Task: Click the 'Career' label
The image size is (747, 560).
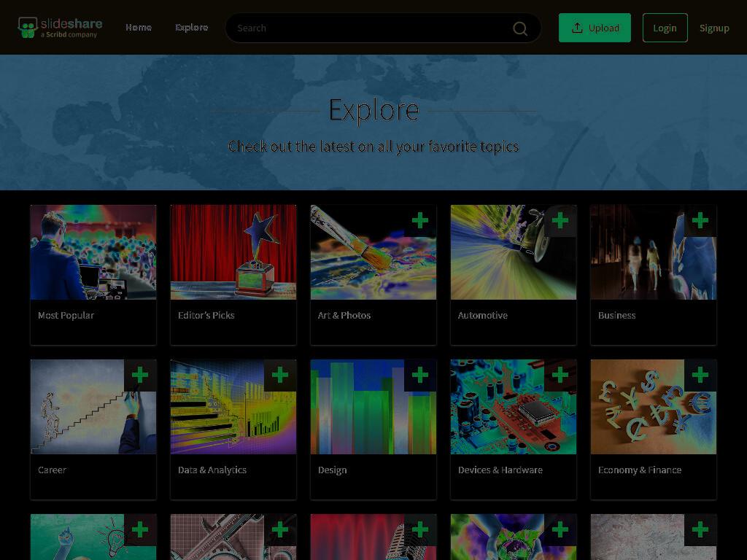Action: 52,470
